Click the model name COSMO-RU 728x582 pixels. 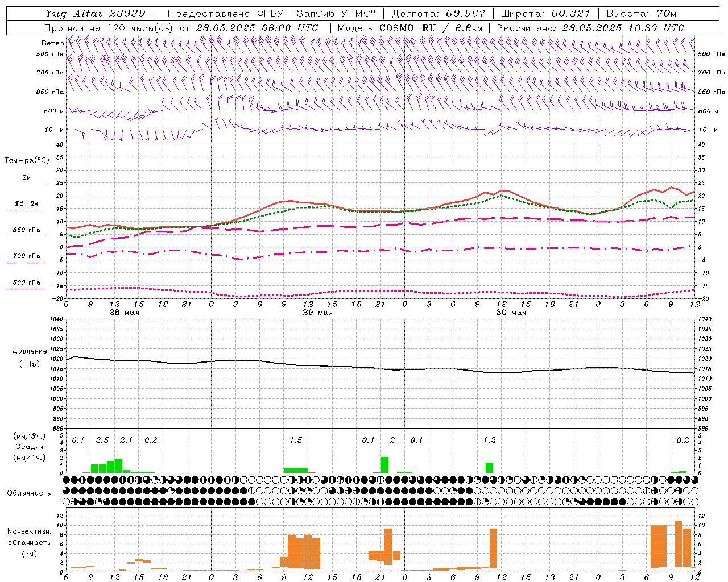[x=408, y=28]
